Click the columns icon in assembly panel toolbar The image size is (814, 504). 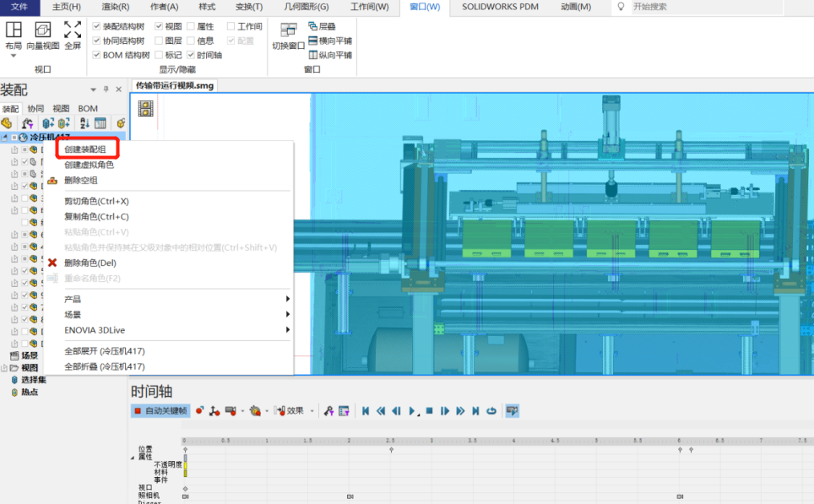click(100, 123)
